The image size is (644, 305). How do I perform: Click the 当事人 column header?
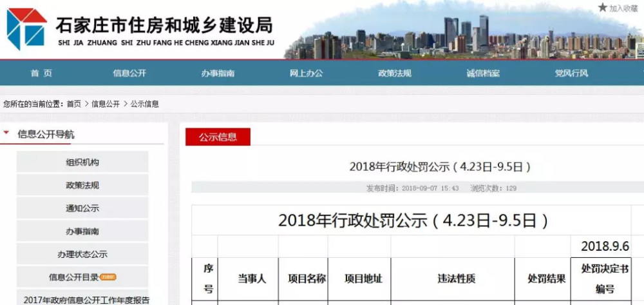tap(248, 279)
